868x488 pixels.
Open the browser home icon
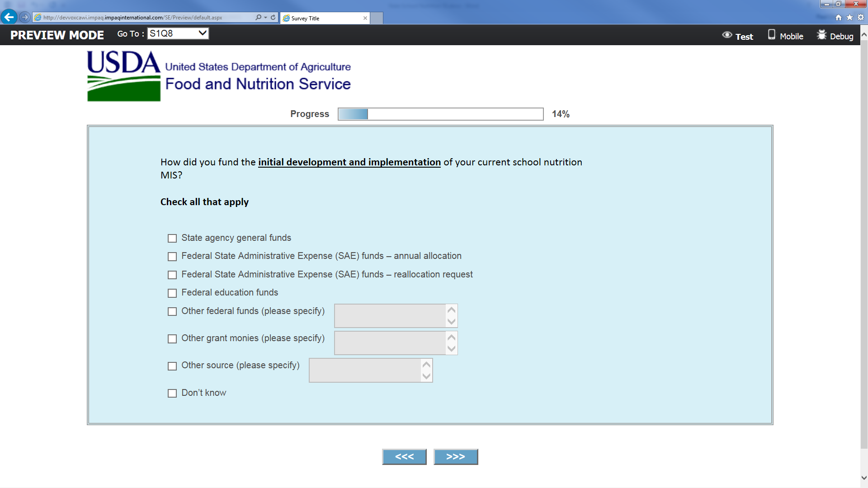pyautogui.click(x=839, y=17)
